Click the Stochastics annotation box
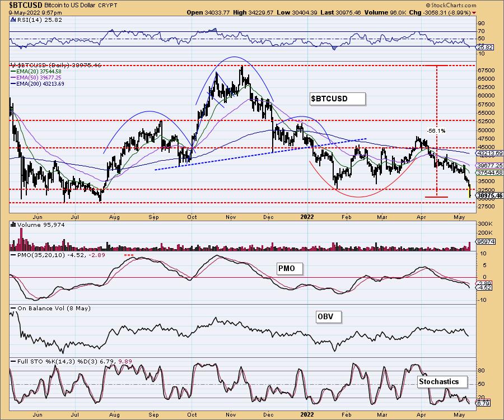The image size is (504, 420). coord(442,382)
